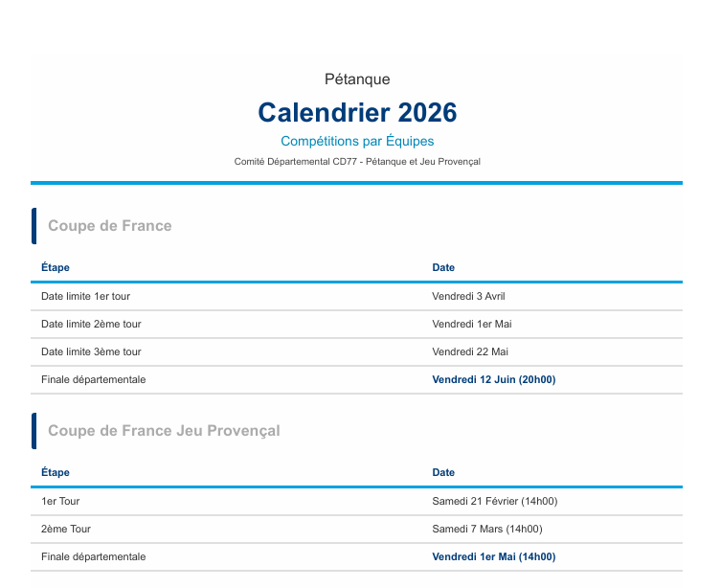Click the Vendredi 3 Avril date

468,297
